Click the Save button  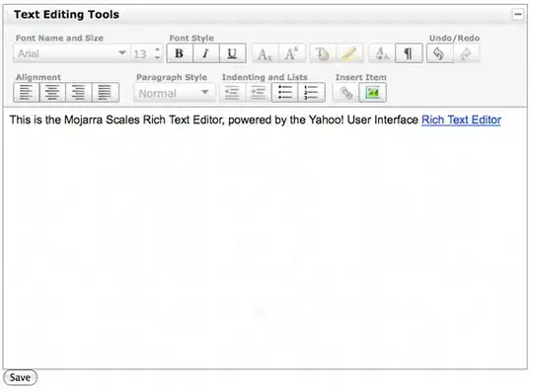20,377
